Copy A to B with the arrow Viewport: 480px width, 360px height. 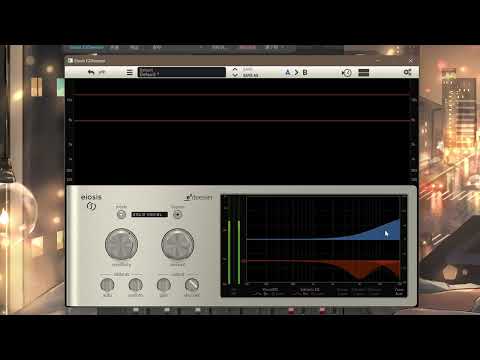pyautogui.click(x=296, y=72)
